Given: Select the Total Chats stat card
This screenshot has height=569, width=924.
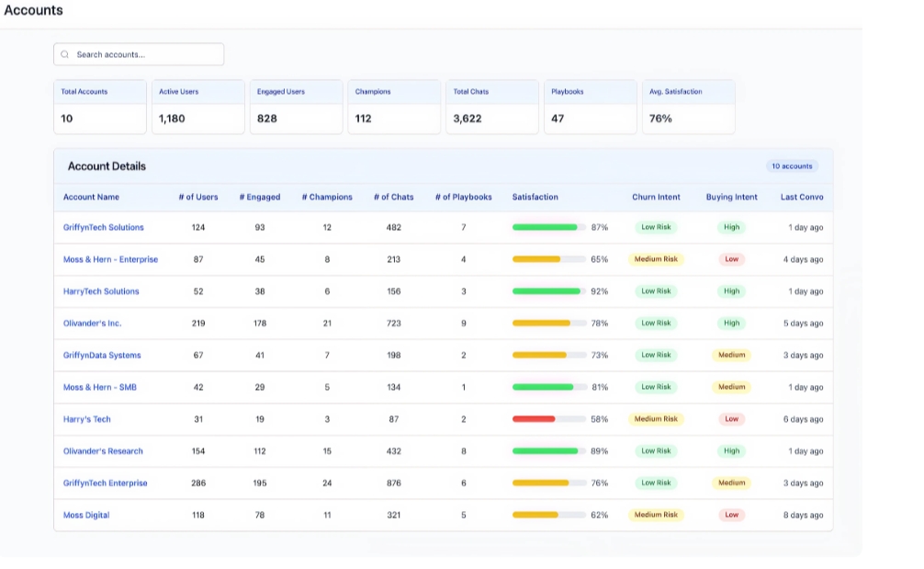Looking at the screenshot, I should click(x=492, y=107).
